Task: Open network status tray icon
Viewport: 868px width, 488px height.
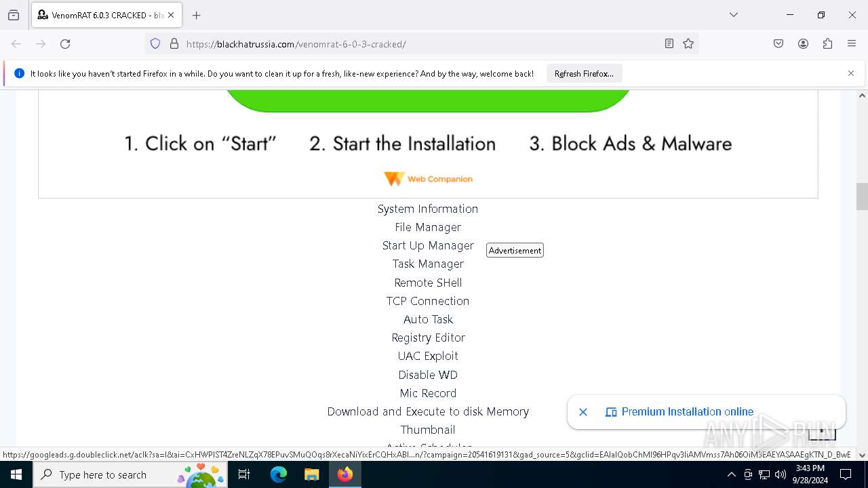Action: pyautogui.click(x=764, y=474)
